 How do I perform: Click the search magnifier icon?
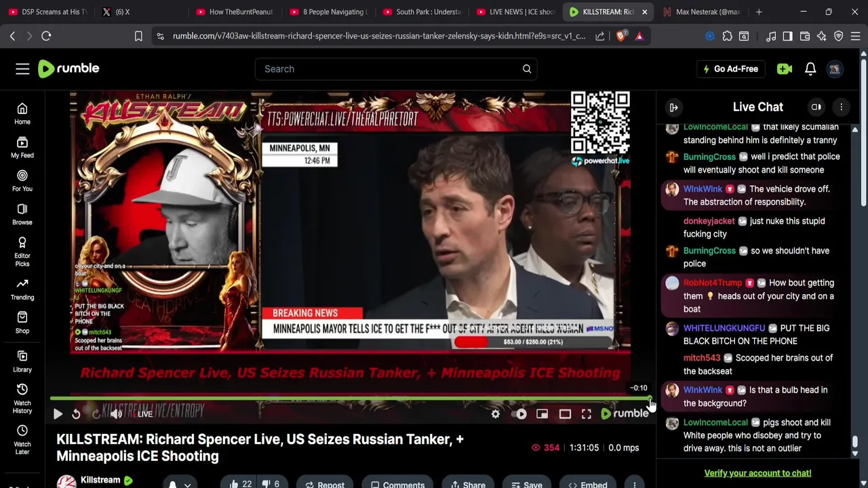527,68
